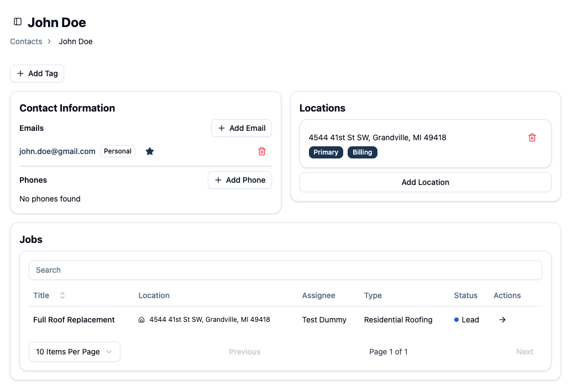Screen dimensions: 572x392
Task: Focus the Jobs Search field
Action: [x=285, y=270]
